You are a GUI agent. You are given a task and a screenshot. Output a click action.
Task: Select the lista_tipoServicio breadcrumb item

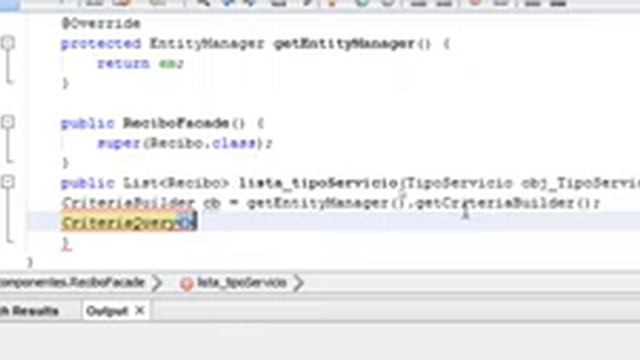(242, 282)
